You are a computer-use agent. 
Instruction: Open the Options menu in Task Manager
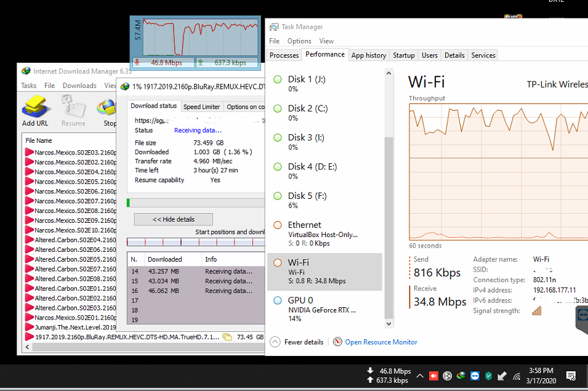pyautogui.click(x=299, y=41)
